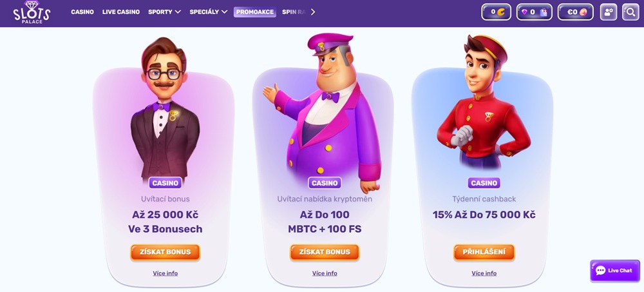Click the red bellboy cashback character image
This screenshot has width=644, height=292.
click(483, 103)
